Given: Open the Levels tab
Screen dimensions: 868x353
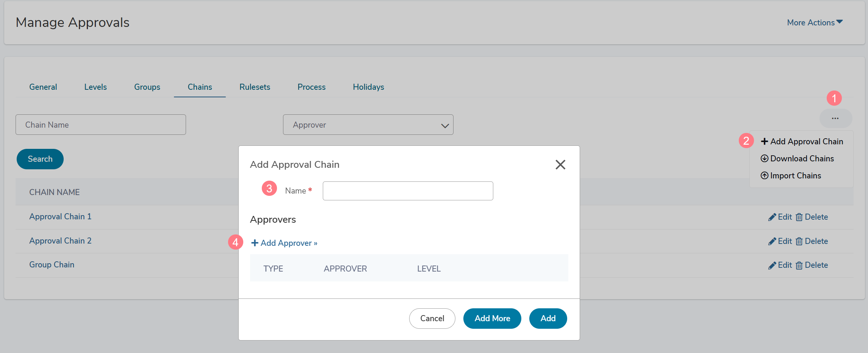Looking at the screenshot, I should pyautogui.click(x=95, y=87).
